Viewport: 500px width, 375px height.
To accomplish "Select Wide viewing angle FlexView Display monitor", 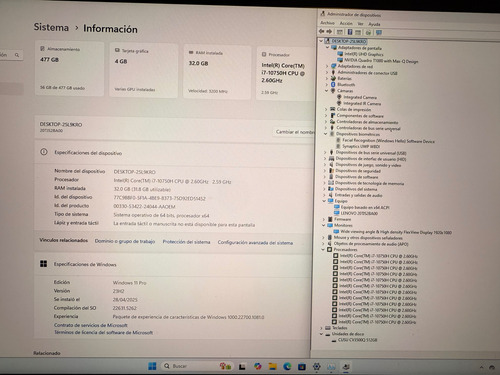I will pyautogui.click(x=396, y=232).
